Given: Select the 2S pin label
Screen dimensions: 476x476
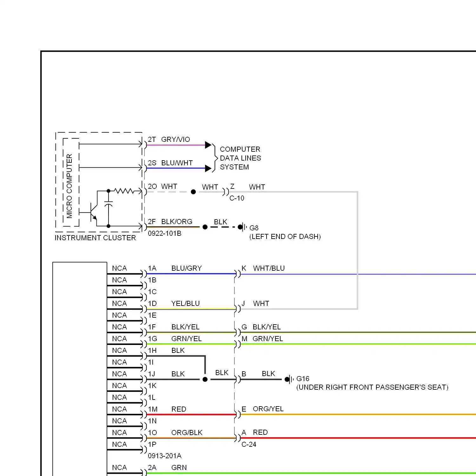Looking at the screenshot, I should click(x=152, y=163).
